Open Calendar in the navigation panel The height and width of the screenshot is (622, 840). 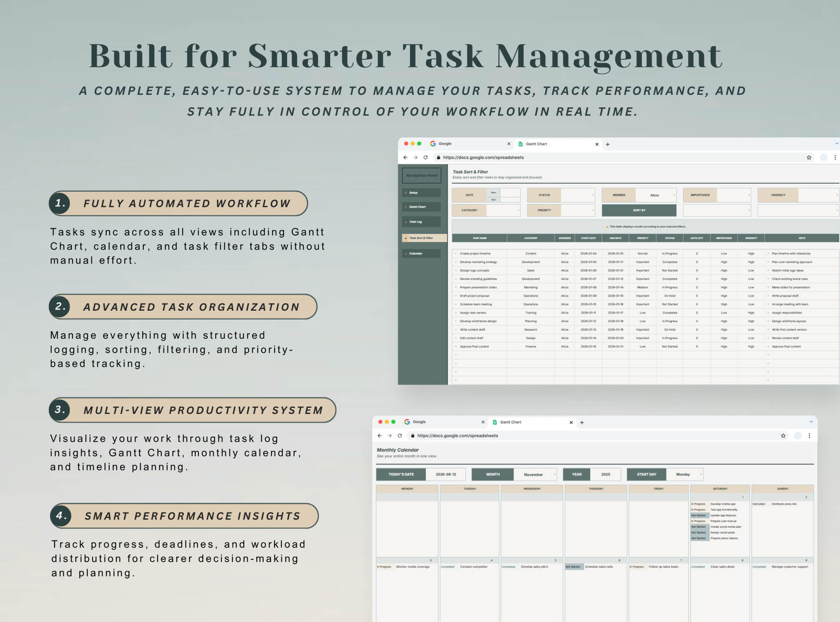422,254
